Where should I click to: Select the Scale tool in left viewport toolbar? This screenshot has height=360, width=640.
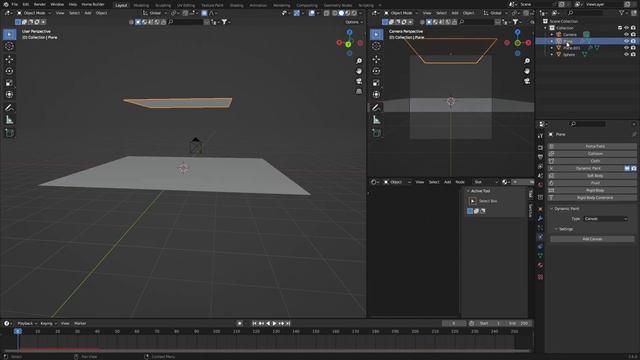point(9,83)
